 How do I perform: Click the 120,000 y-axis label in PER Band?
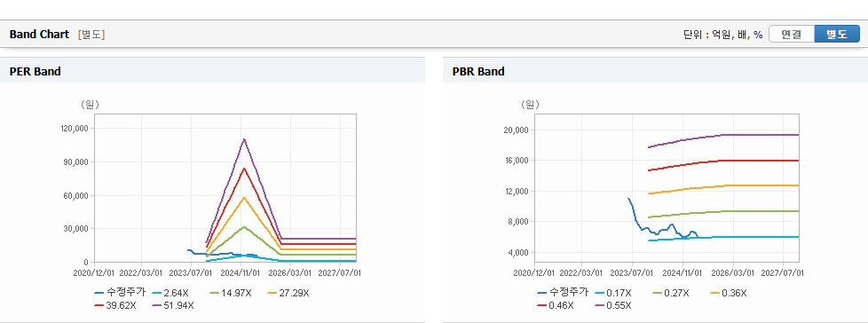(x=75, y=129)
